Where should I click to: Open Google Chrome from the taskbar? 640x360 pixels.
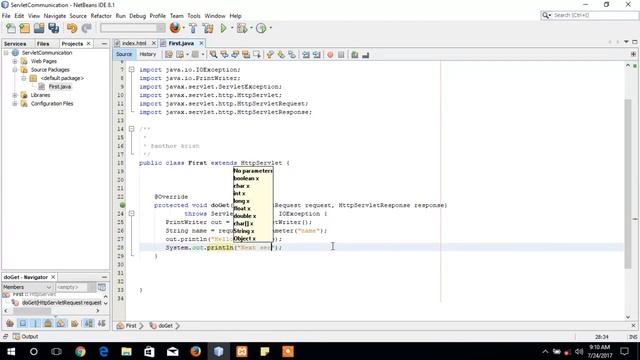click(x=80, y=351)
